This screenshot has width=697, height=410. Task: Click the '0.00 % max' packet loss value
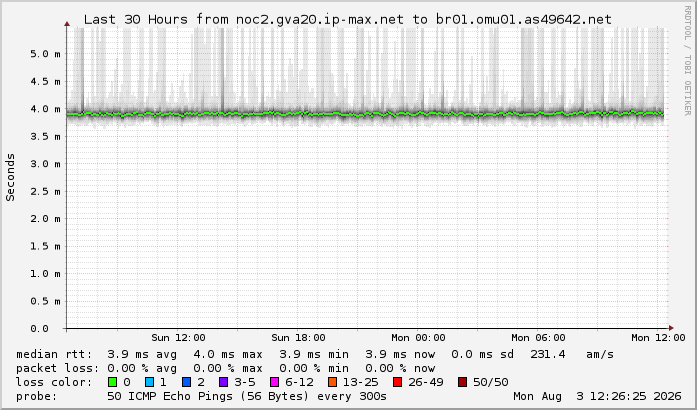[x=228, y=368]
